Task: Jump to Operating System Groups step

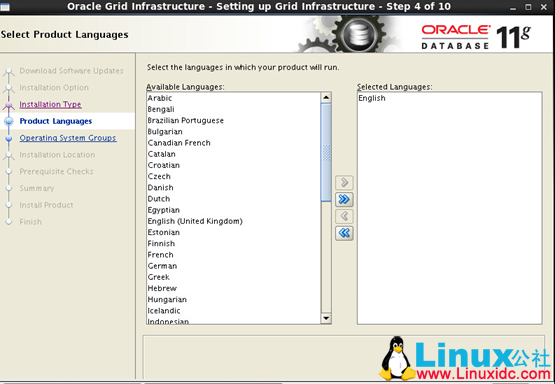Action: click(68, 138)
